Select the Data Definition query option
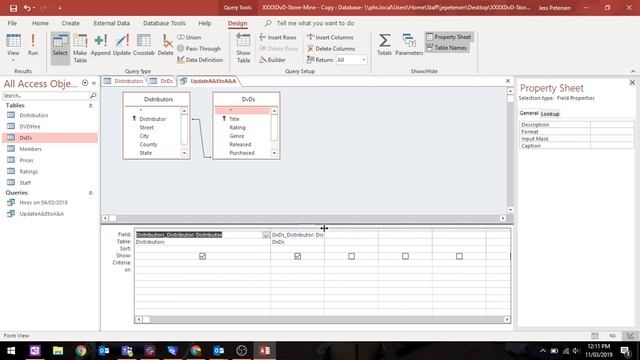 click(200, 60)
